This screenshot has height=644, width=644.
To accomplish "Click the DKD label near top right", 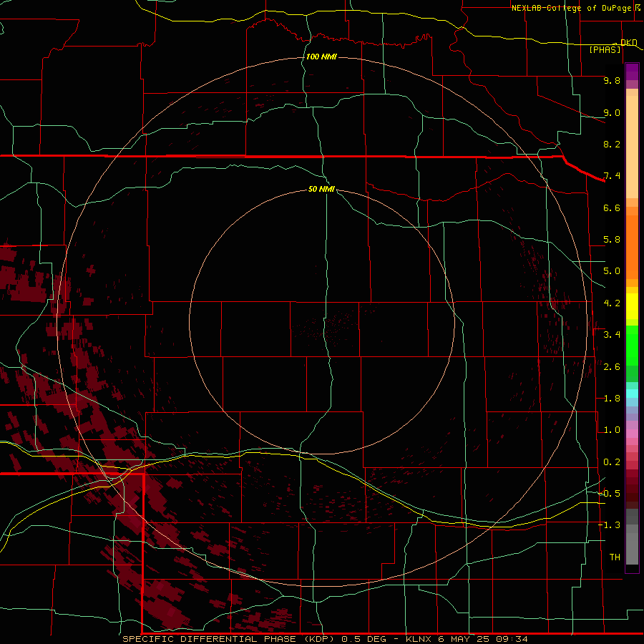I will click(x=628, y=42).
